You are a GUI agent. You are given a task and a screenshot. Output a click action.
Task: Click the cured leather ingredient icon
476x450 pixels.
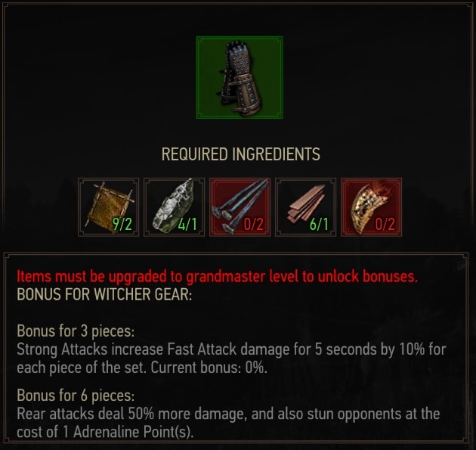pos(108,207)
